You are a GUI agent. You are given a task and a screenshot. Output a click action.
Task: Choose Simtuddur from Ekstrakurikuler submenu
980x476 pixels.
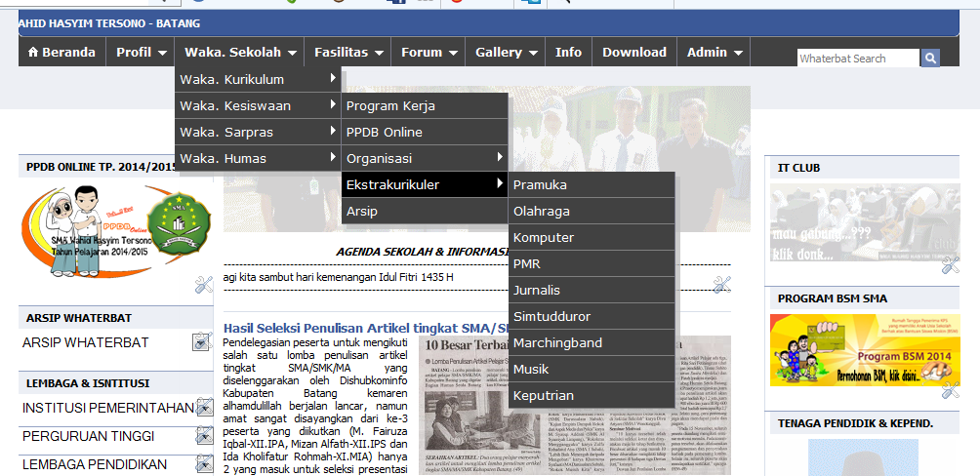592,316
